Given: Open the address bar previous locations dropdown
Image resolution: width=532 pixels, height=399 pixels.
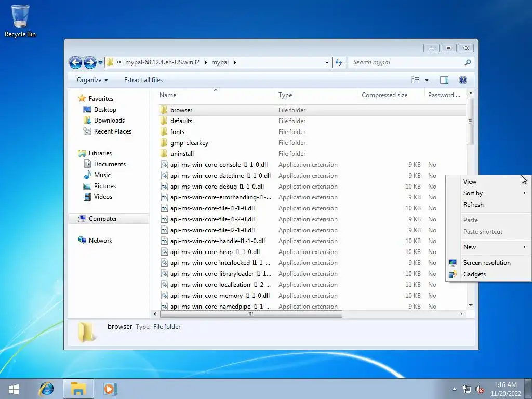Looking at the screenshot, I should pyautogui.click(x=327, y=62).
